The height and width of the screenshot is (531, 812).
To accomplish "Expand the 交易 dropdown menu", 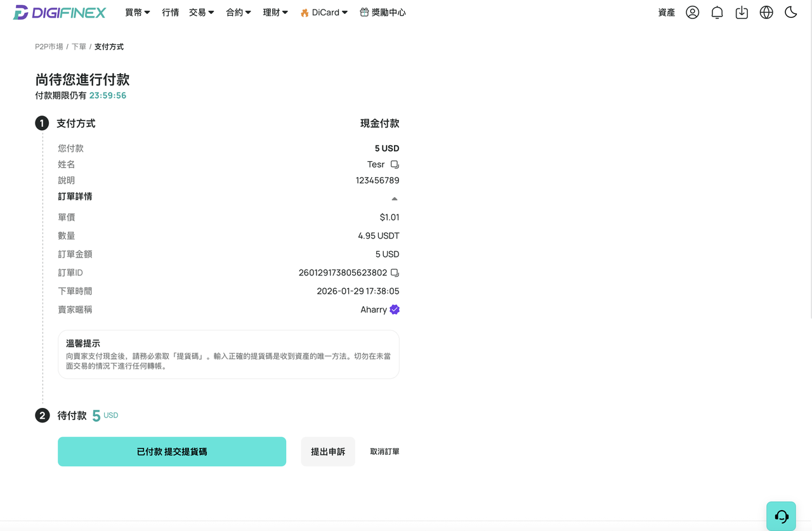I will tap(202, 12).
